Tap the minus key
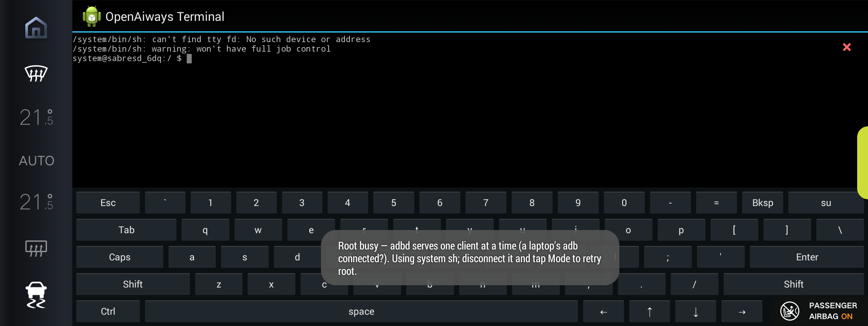 pos(670,203)
